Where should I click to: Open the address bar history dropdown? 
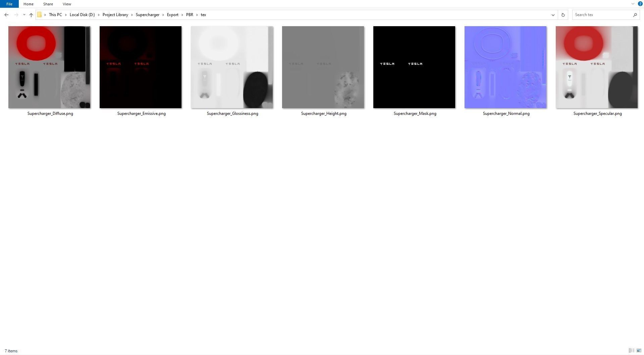click(553, 15)
